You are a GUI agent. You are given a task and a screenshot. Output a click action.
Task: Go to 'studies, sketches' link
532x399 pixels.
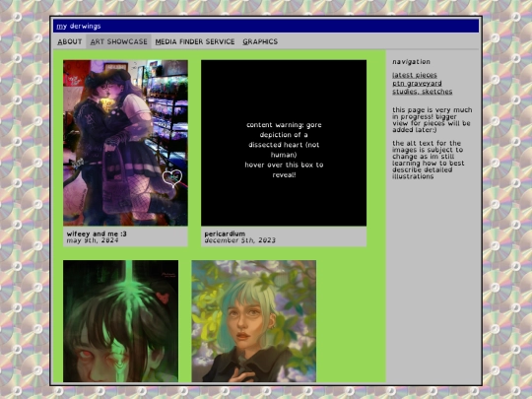click(x=423, y=92)
